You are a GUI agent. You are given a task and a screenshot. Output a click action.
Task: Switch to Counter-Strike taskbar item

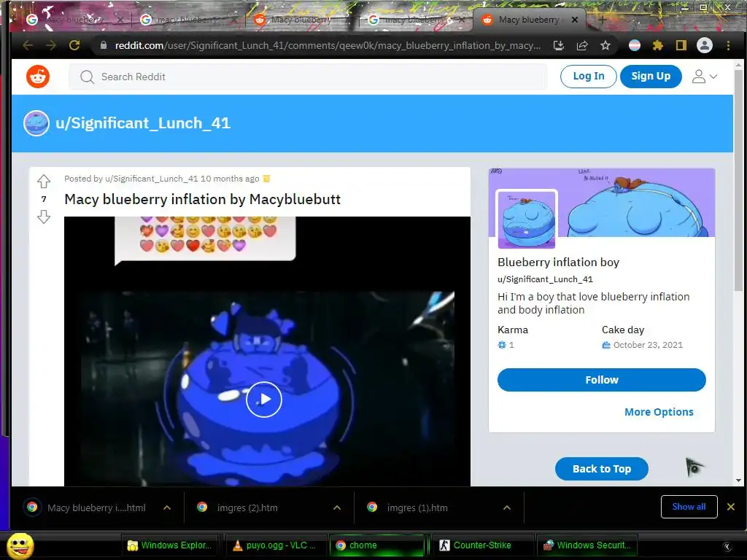[x=481, y=545]
